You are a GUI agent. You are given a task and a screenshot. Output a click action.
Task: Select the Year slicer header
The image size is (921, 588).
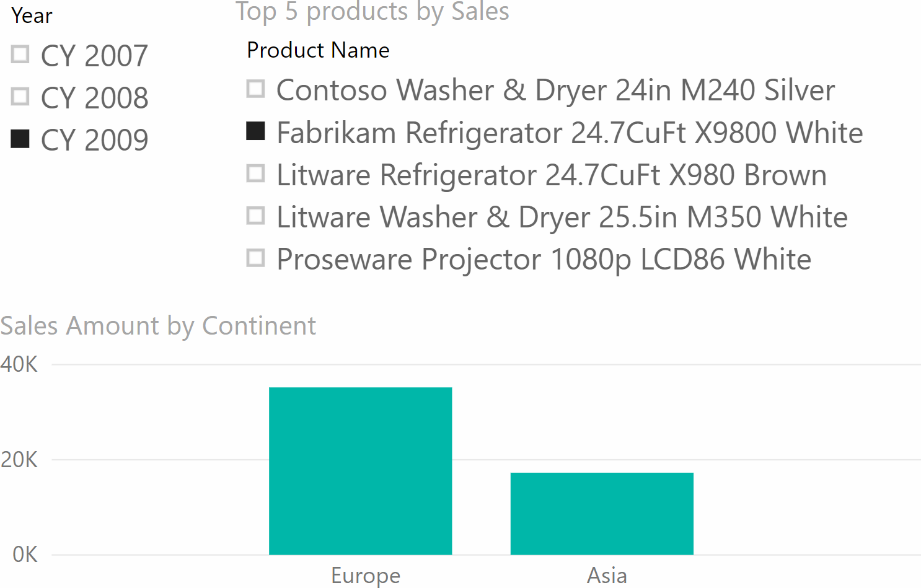coord(32,15)
